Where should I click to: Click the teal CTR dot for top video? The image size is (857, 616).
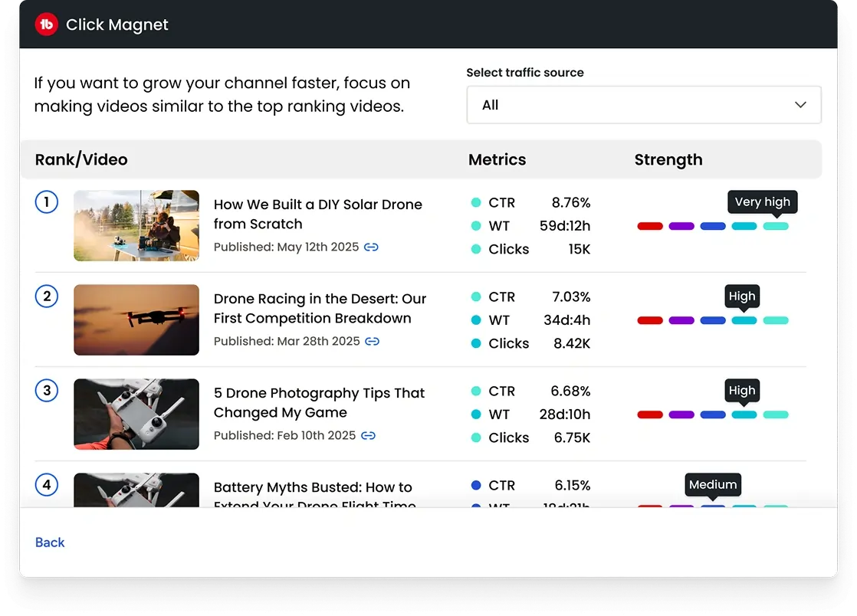tap(476, 202)
